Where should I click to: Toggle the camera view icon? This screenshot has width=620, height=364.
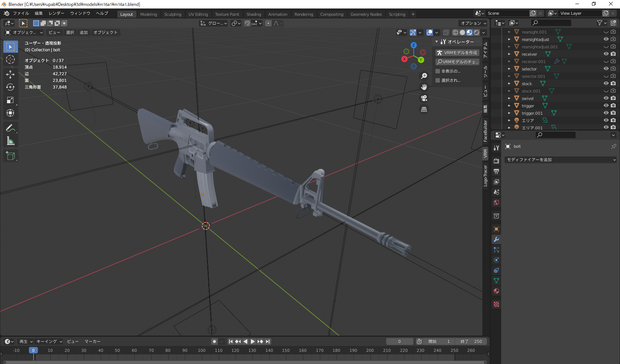click(424, 98)
